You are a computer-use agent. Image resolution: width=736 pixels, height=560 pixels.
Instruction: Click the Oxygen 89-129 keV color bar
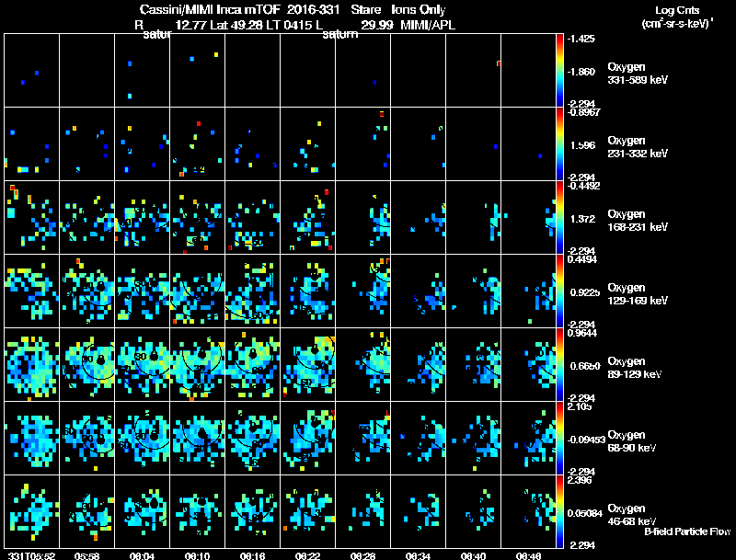pyautogui.click(x=559, y=365)
